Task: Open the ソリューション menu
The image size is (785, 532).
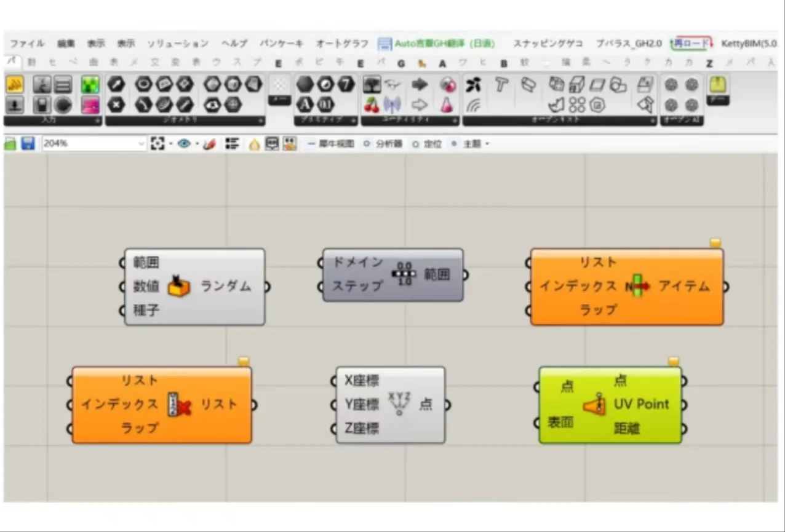Action: pyautogui.click(x=178, y=44)
